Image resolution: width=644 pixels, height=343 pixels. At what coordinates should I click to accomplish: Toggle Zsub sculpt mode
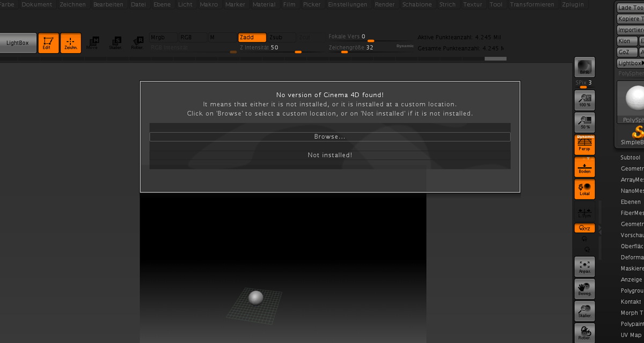[x=282, y=38]
